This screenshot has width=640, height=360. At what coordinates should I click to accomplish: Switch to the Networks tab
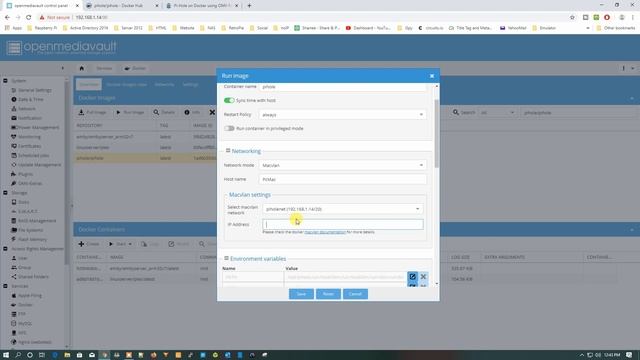click(164, 84)
